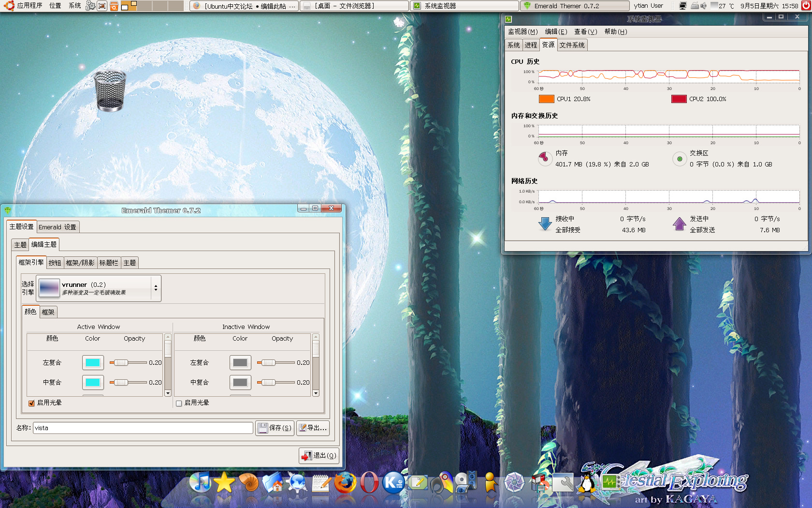Click the 桌面 文件浏览器 taskbar button
Screen dimensions: 812x508
click(354, 6)
